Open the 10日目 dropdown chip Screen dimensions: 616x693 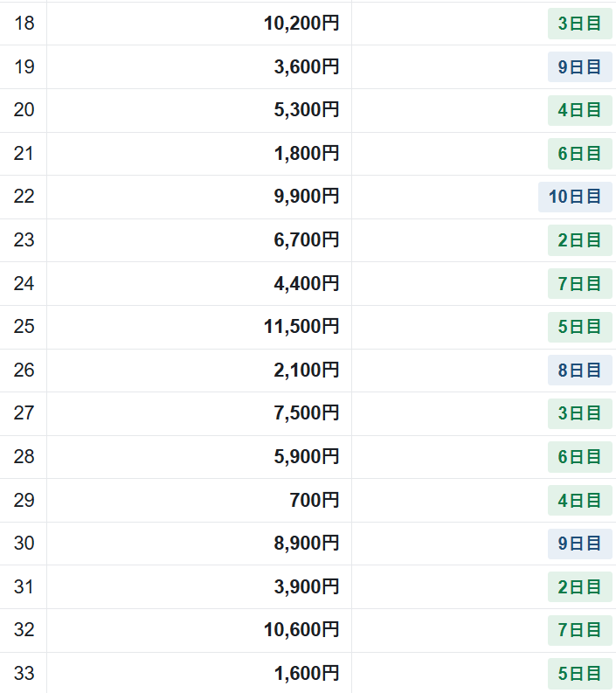(575, 197)
